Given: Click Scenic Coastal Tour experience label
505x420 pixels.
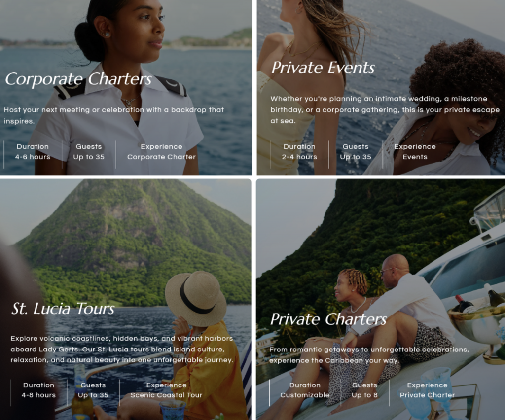Looking at the screenshot, I should (x=166, y=395).
